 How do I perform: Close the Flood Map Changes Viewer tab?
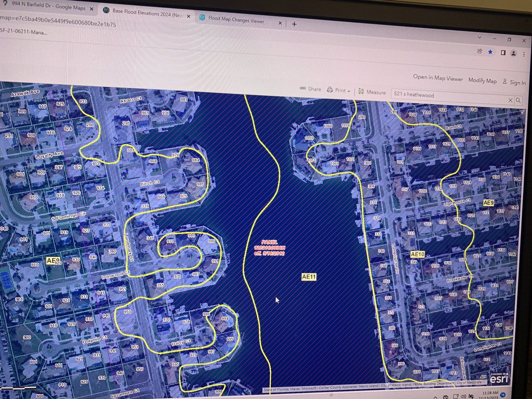click(x=279, y=22)
